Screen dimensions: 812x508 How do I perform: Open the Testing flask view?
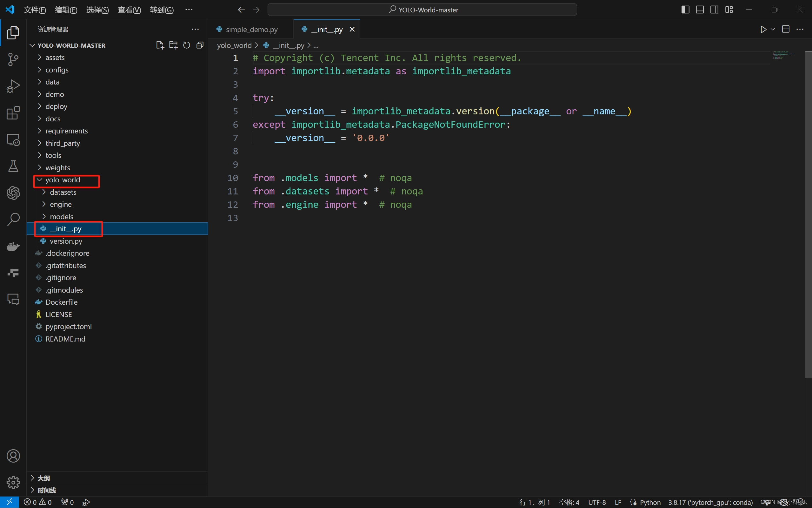tap(13, 166)
